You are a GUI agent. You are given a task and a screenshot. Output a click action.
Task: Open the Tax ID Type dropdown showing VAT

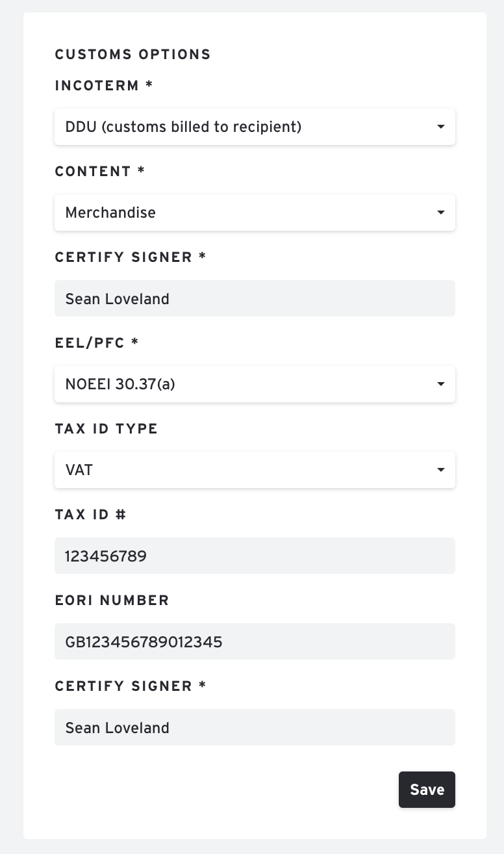click(255, 469)
